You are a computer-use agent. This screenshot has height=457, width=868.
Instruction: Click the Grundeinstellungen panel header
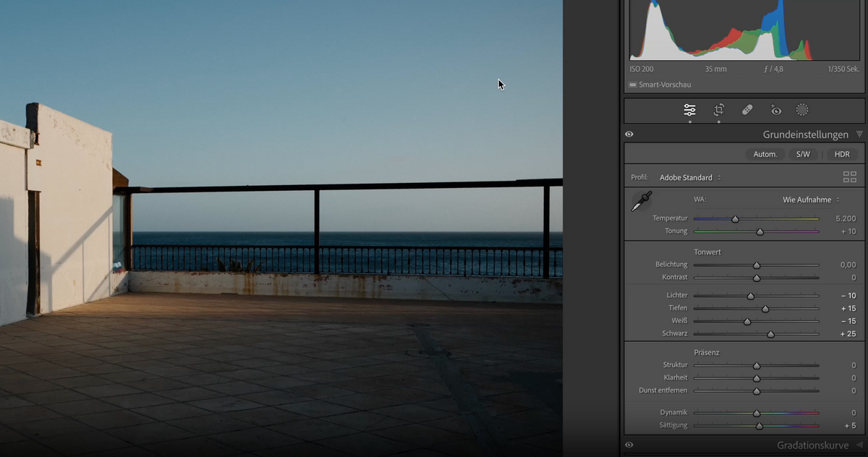click(805, 134)
